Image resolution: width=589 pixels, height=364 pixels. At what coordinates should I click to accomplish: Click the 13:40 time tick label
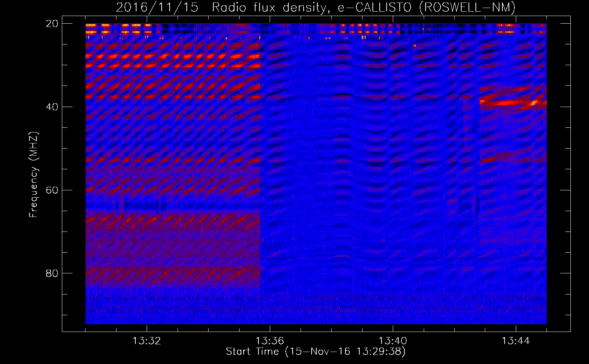(x=393, y=341)
